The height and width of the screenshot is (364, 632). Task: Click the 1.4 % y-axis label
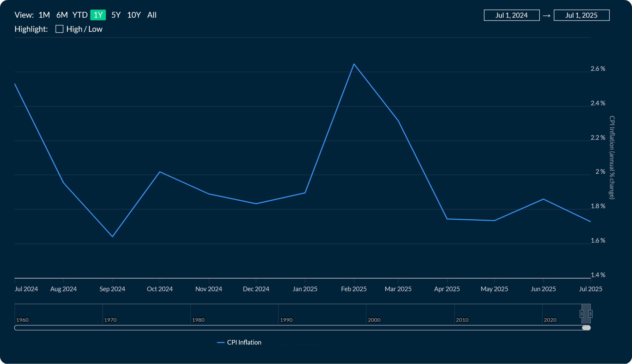598,275
